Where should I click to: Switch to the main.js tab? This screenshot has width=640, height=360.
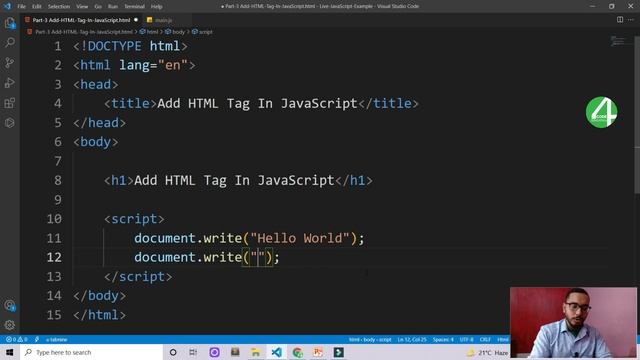[163, 20]
